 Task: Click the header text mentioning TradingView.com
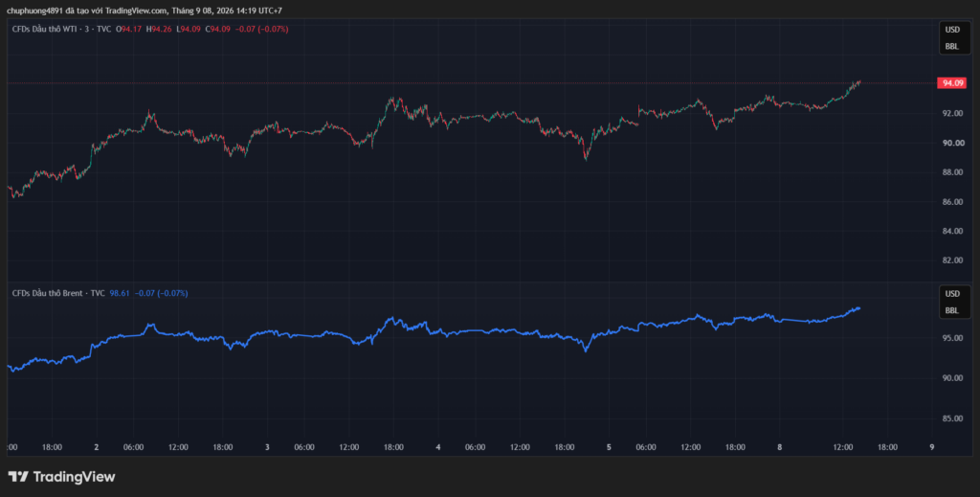pos(144,11)
